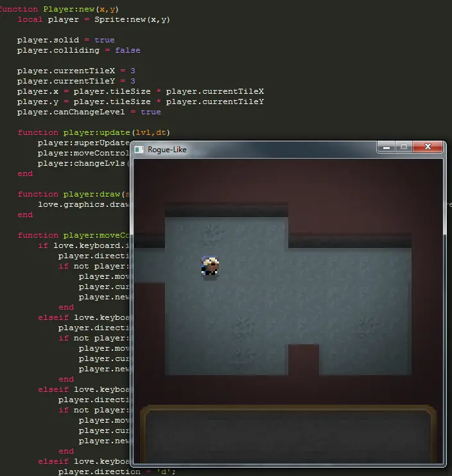Click the player.canChangeLevel assignment
452x476 pixels.
tap(89, 112)
